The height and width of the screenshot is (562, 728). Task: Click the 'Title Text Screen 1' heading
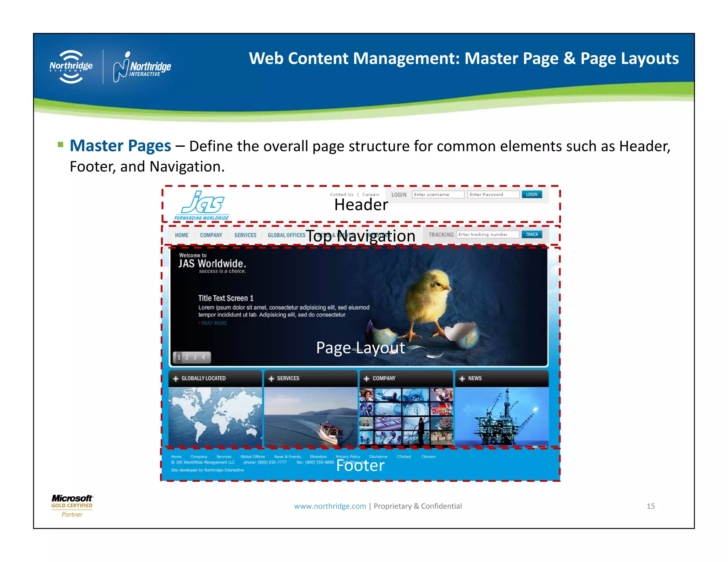226,298
